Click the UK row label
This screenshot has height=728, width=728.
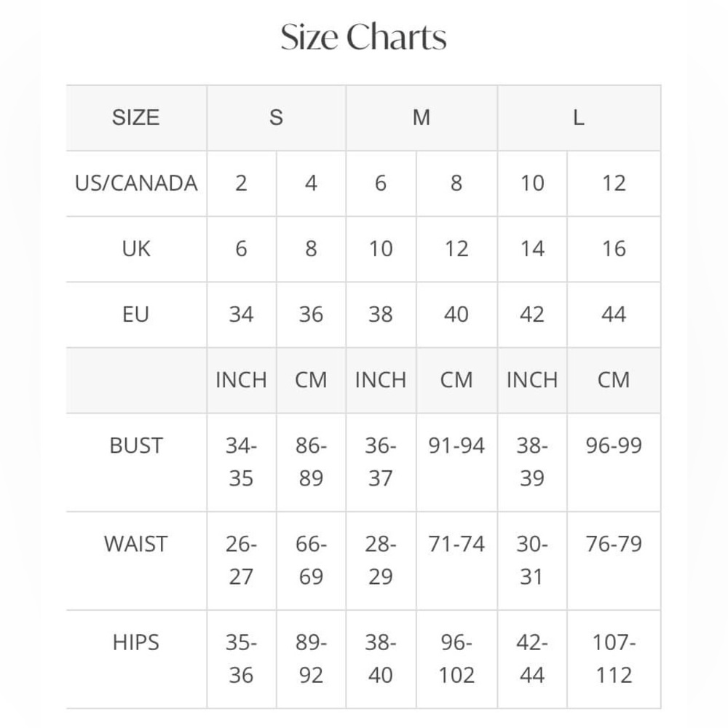click(136, 248)
